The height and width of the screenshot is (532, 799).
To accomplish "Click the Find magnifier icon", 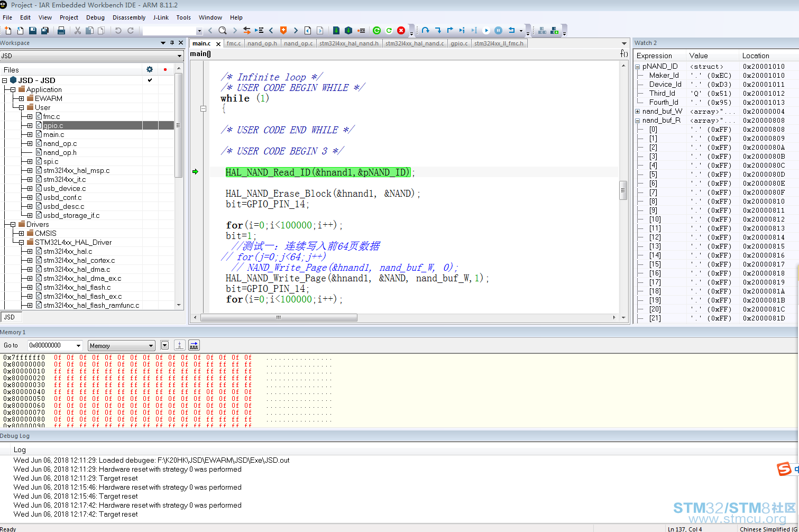I will pos(223,31).
